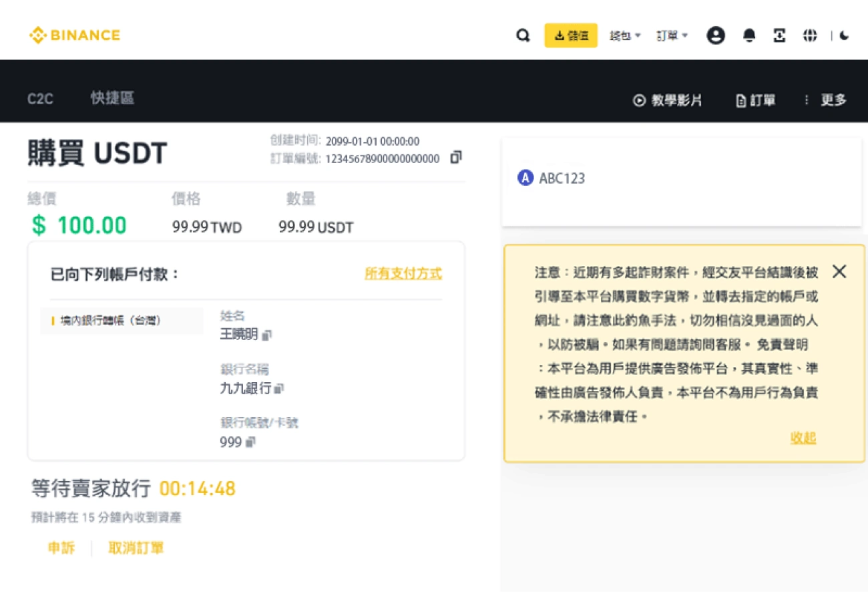This screenshot has width=868, height=592.
Task: Copy the bank account number 999
Action: 252,442
